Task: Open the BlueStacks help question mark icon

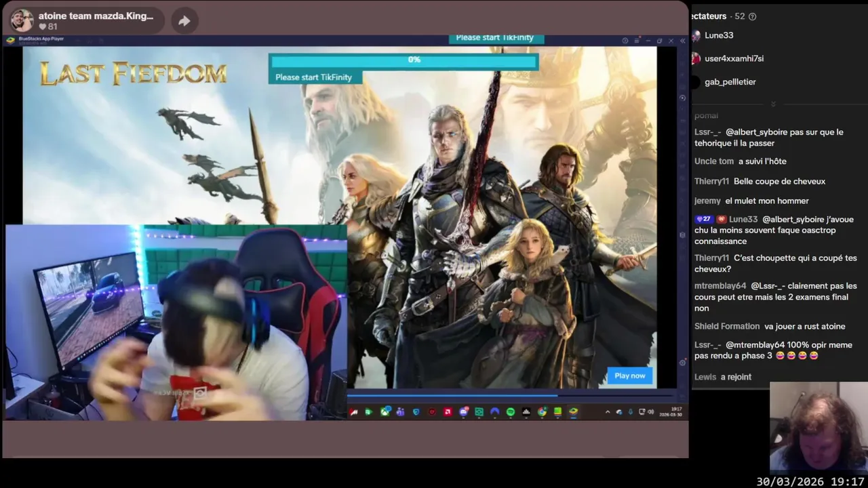Action: click(x=625, y=41)
